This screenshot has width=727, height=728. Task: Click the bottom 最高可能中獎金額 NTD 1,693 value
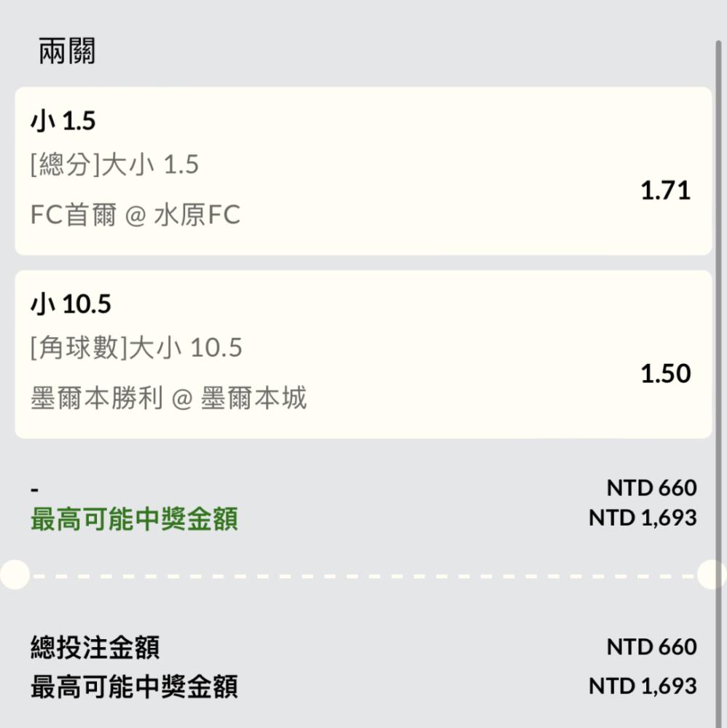643,687
